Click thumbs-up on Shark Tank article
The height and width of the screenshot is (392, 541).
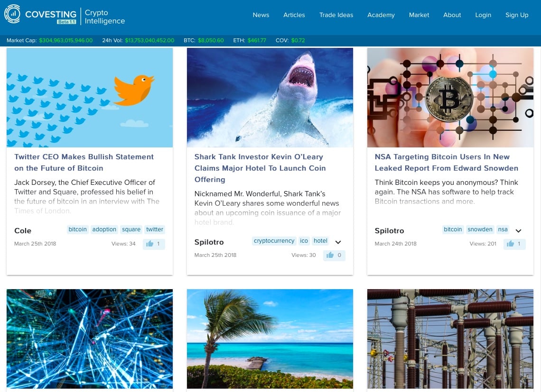[x=334, y=255]
